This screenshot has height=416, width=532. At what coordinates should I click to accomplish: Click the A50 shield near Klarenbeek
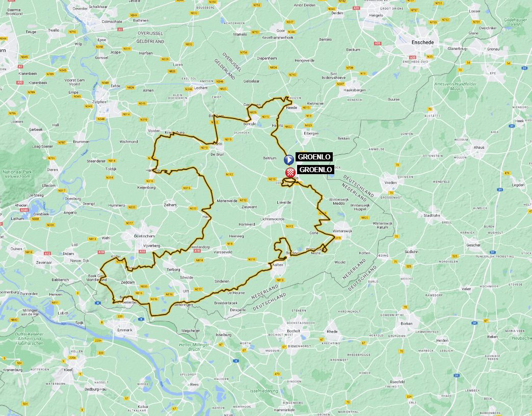[x=20, y=82]
